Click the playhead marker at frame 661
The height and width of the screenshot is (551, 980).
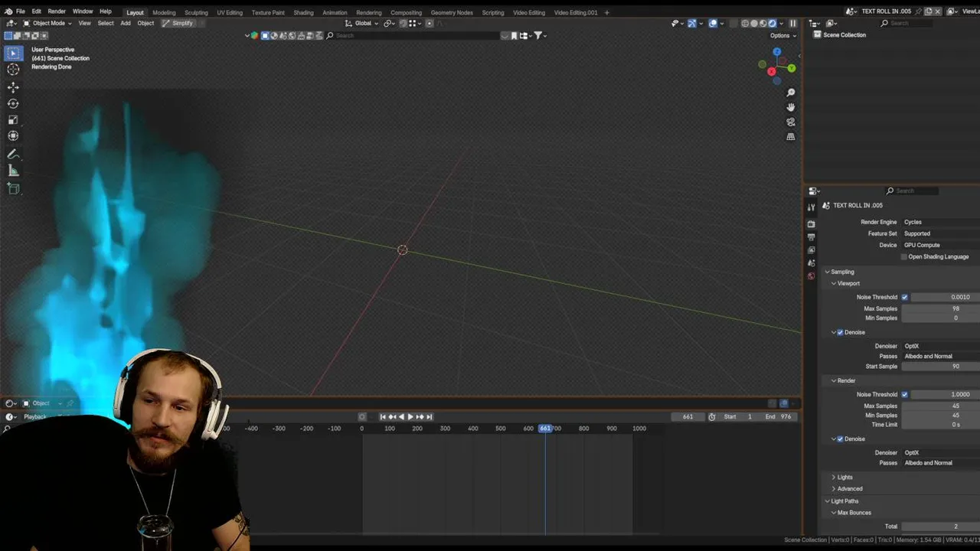[x=545, y=428]
